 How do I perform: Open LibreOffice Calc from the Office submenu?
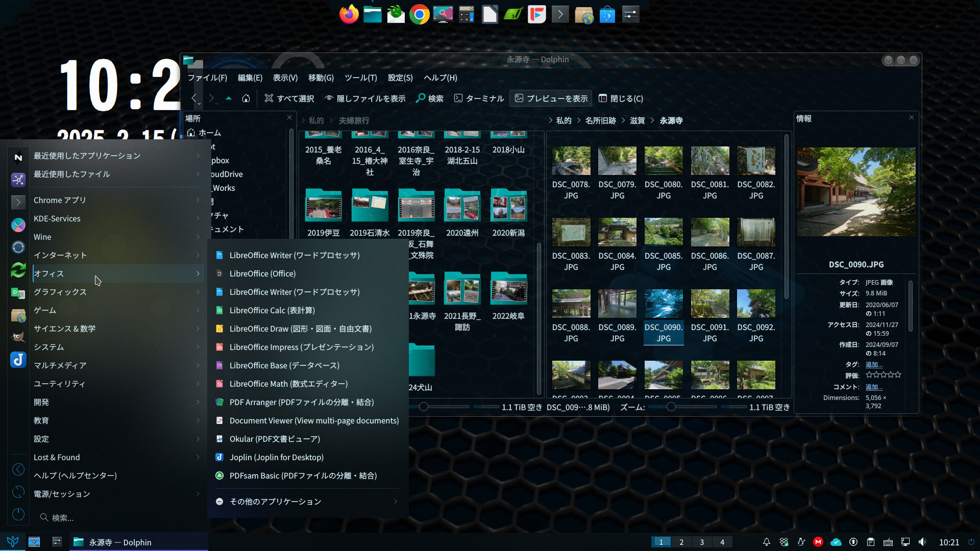click(272, 310)
